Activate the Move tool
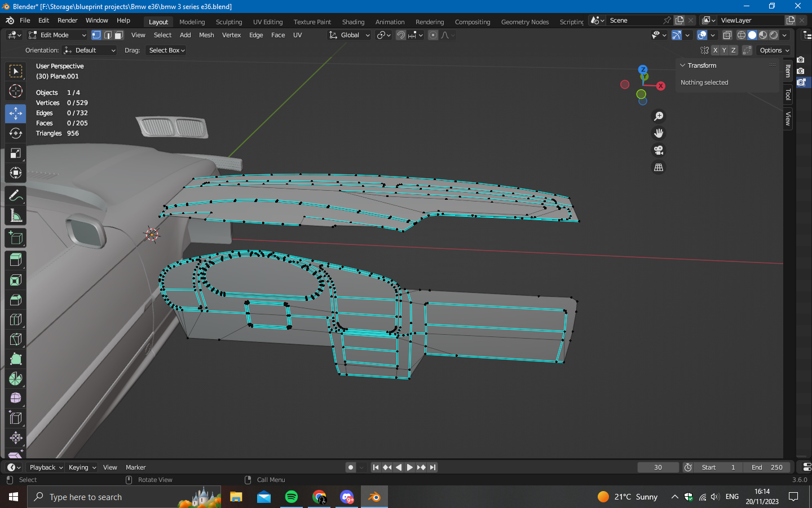The width and height of the screenshot is (812, 508). 16,113
